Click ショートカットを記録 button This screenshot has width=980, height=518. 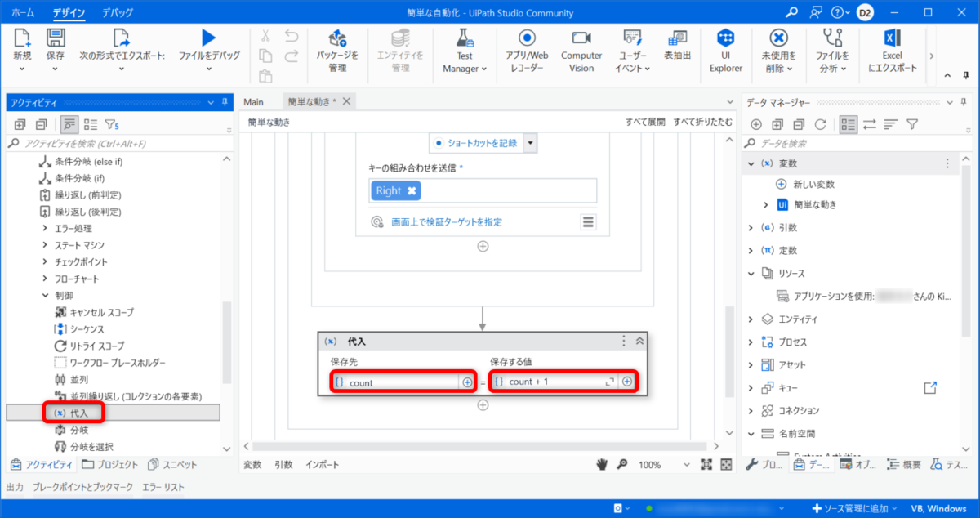476,143
